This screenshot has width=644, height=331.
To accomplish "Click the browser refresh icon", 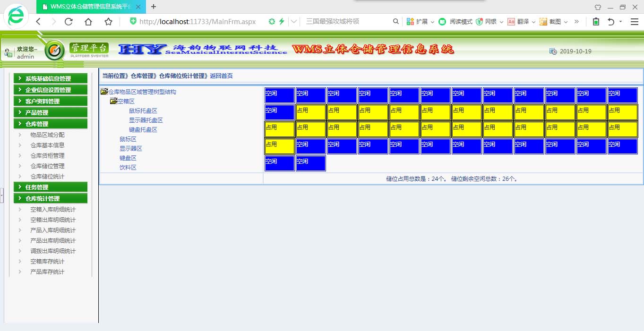I will pyautogui.click(x=69, y=22).
